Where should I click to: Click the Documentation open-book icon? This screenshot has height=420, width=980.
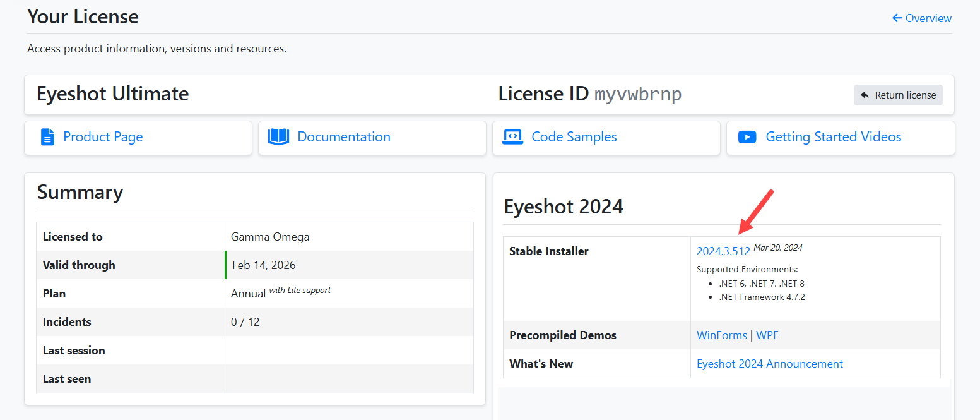coord(278,137)
